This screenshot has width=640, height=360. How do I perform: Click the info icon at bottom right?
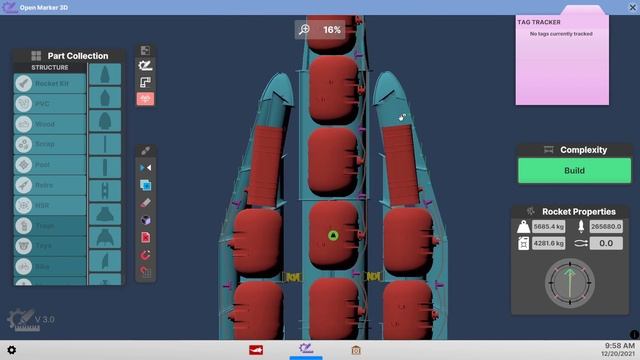(634, 335)
